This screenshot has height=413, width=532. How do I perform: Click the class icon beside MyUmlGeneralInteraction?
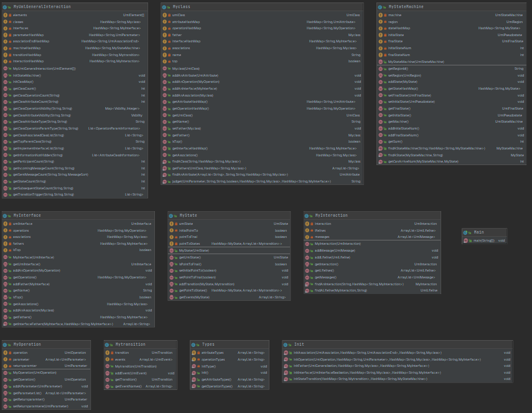(5, 7)
